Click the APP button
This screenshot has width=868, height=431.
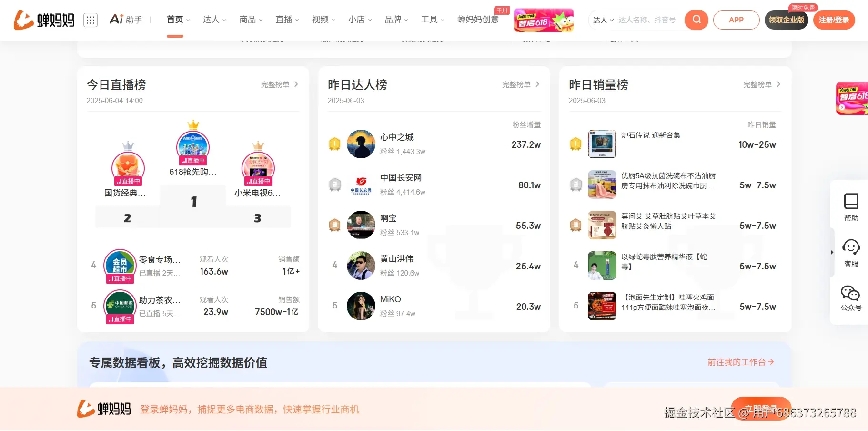(736, 20)
